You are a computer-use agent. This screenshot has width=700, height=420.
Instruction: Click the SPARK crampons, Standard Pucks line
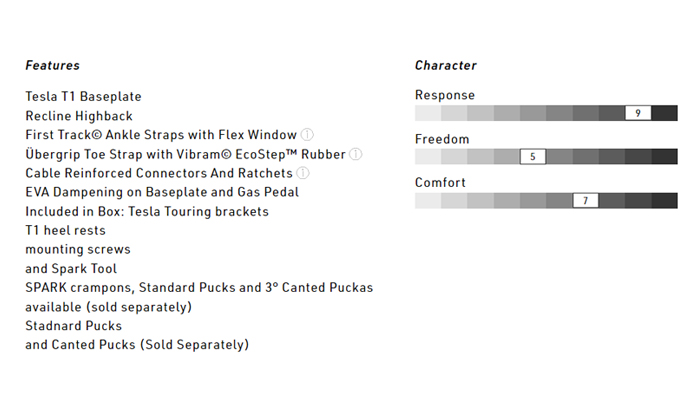tap(199, 287)
